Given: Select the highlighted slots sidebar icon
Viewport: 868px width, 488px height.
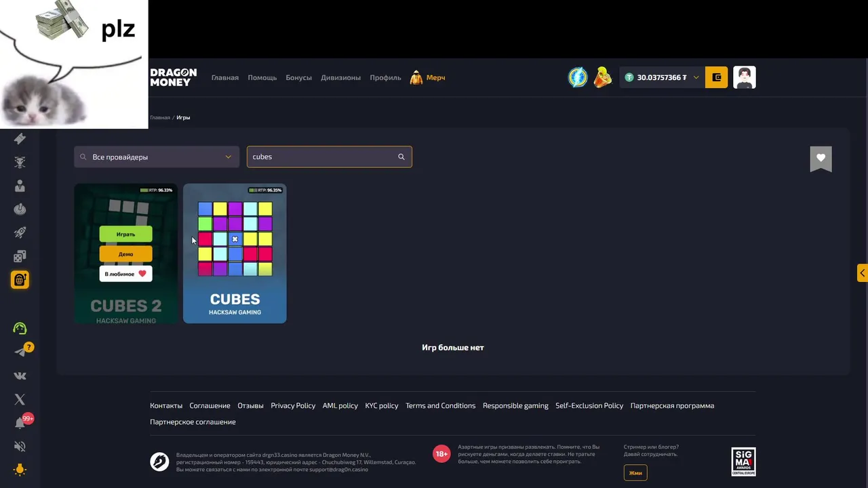Looking at the screenshot, I should 20,279.
